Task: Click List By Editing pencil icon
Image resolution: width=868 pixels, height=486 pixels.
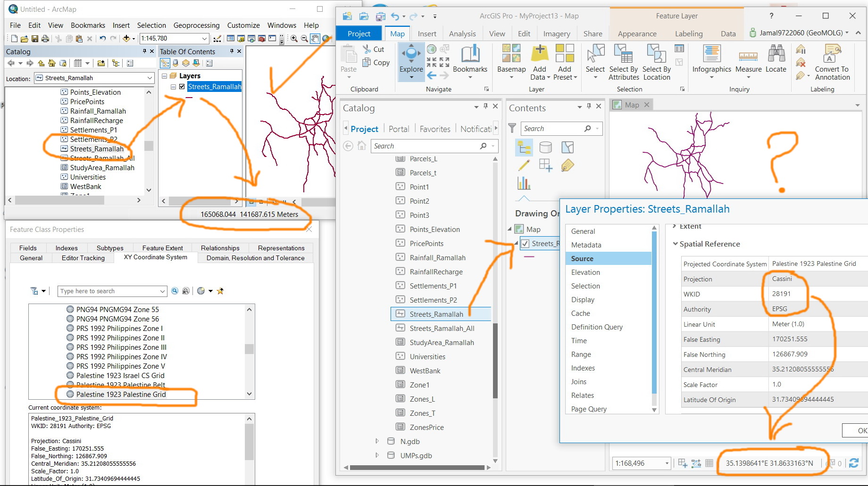Action: (524, 165)
